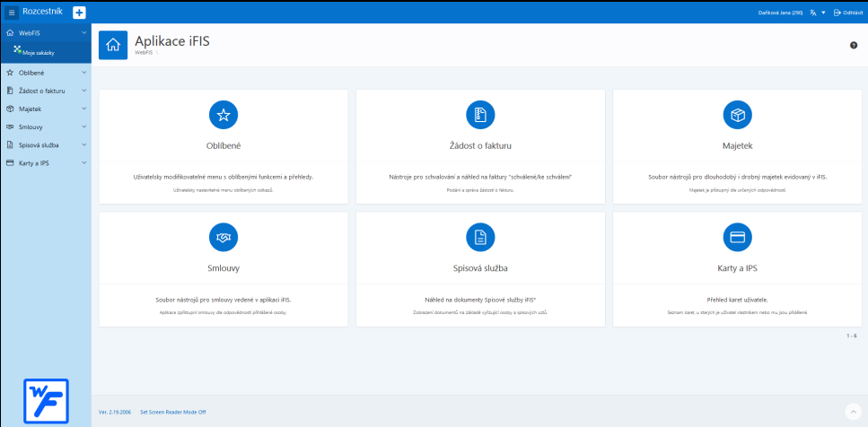The image size is (868, 427).
Task: Click the invoice icon beside Žádost o fakturu in sidebar
Action: pyautogui.click(x=9, y=91)
